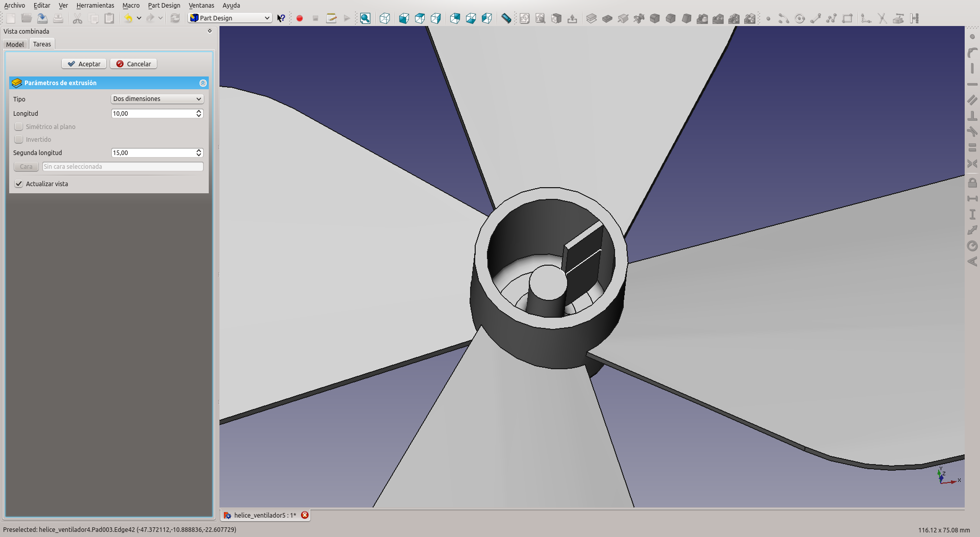The width and height of the screenshot is (980, 537).
Task: Open the macro editor notepad icon
Action: (331, 18)
